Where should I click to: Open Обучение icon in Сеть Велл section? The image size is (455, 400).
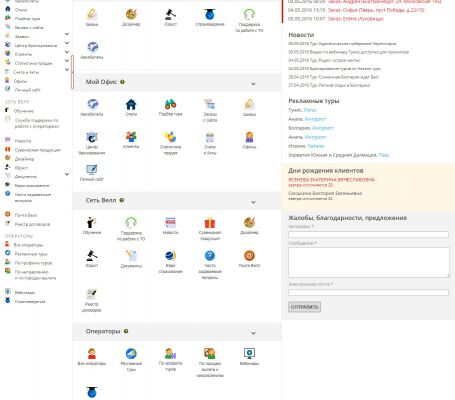pyautogui.click(x=92, y=223)
